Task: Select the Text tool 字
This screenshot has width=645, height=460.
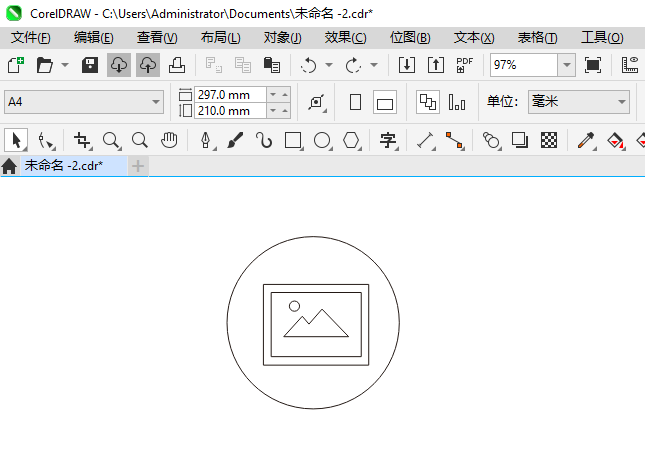Action: click(x=388, y=141)
